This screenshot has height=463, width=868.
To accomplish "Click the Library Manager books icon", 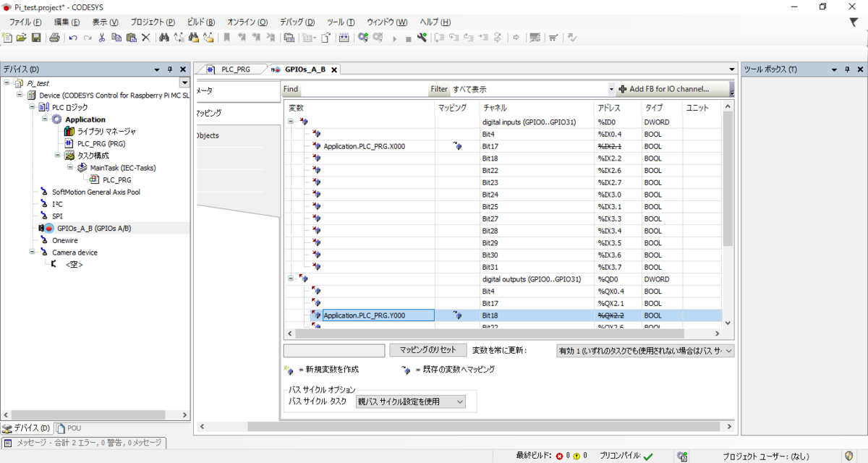I will [x=69, y=132].
